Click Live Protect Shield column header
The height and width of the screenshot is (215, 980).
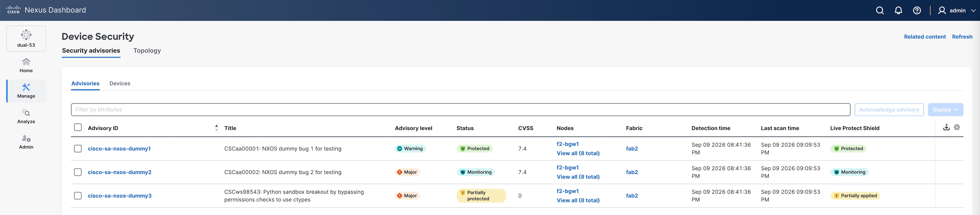[854, 128]
